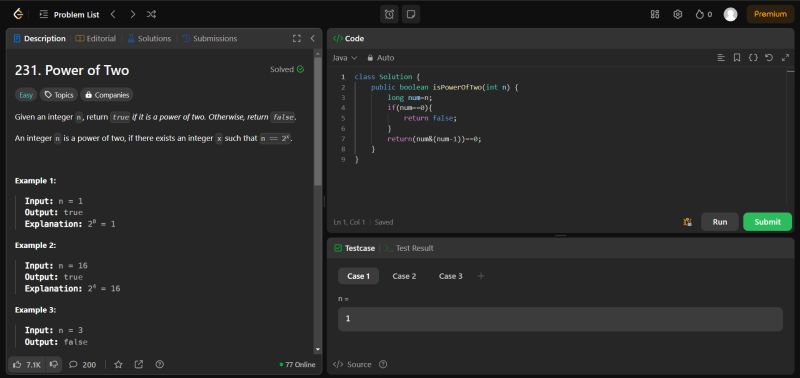Click the Premium button
The image size is (800, 378).
tap(770, 14)
